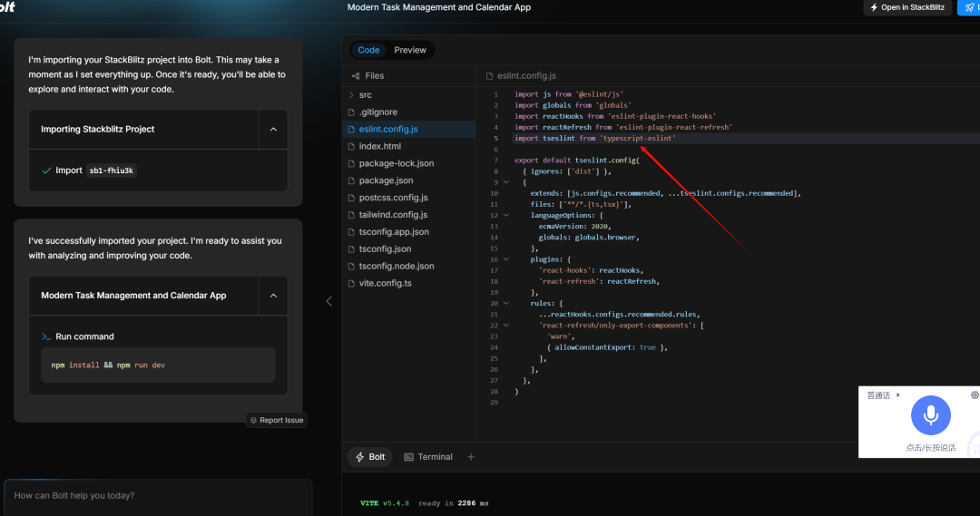This screenshot has height=516, width=980.
Task: Click the green Import checkmark icon
Action: (46, 170)
